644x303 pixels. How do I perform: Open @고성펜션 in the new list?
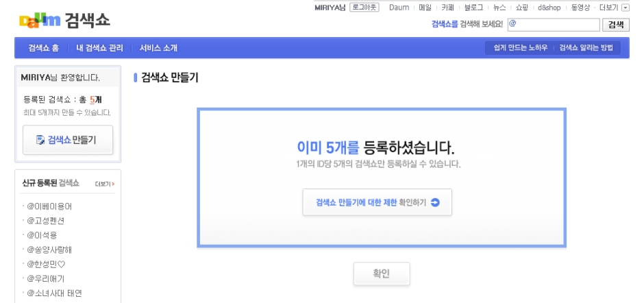click(x=46, y=221)
